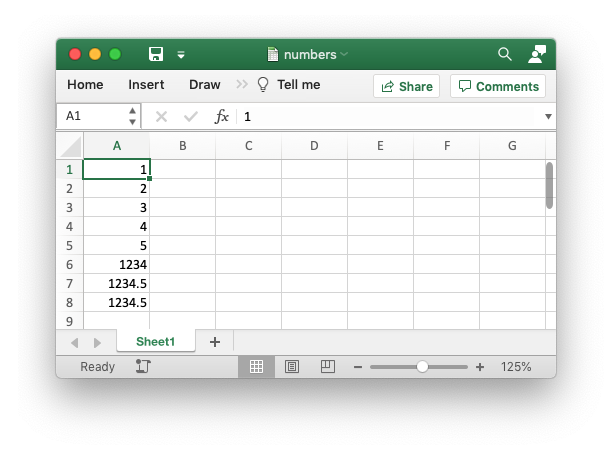
Task: Click the account profile icon
Action: [538, 54]
